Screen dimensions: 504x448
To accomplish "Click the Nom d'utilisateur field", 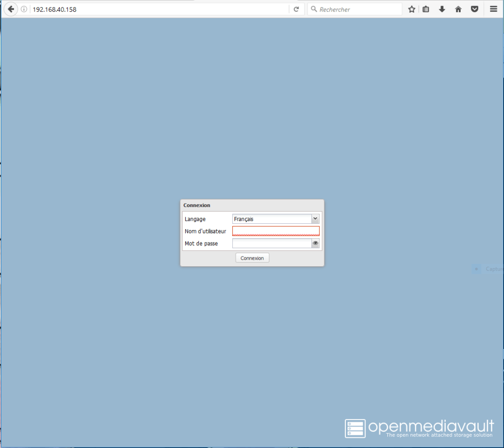I will (x=275, y=231).
